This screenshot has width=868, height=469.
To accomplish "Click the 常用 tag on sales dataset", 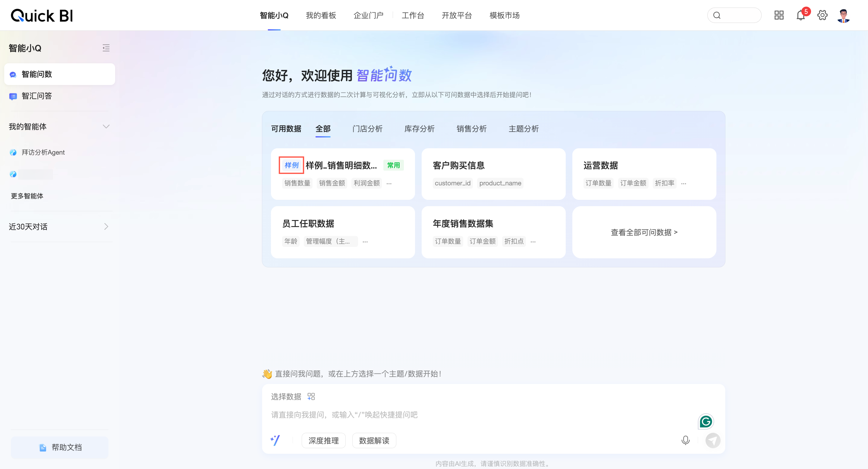I will [393, 165].
